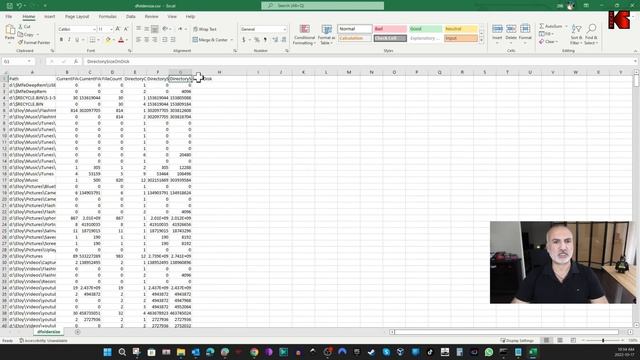Apply accounting dollar number format
Screen dimensions: 640x360
point(244,40)
